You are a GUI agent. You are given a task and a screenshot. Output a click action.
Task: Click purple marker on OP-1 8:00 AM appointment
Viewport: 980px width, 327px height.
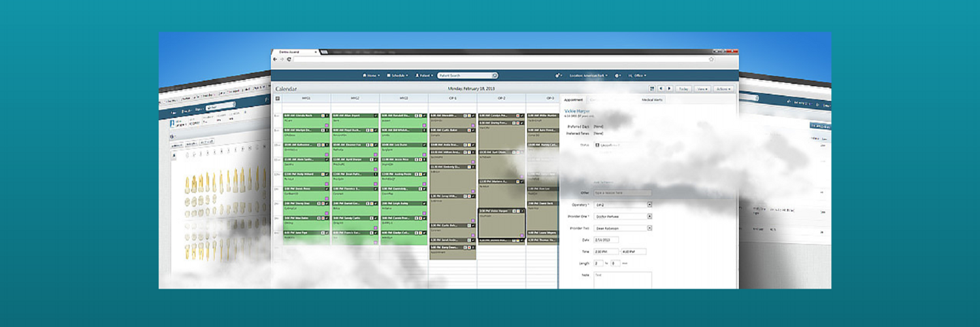click(x=474, y=125)
